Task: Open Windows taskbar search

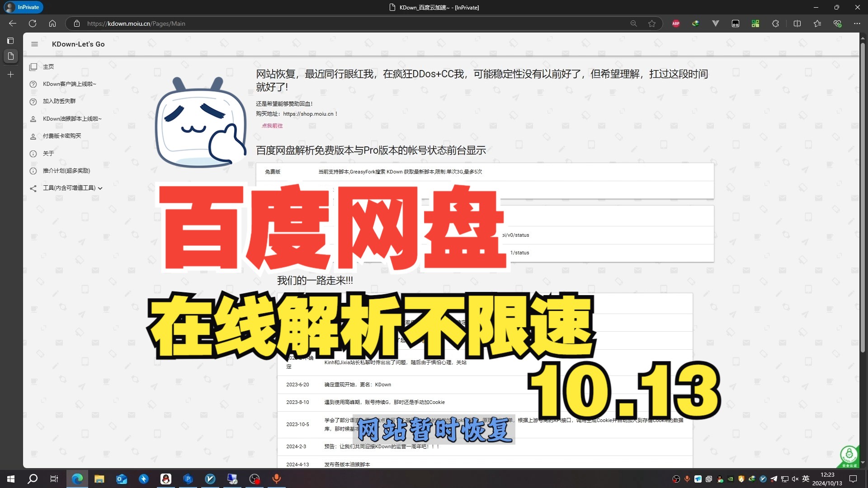Action: [33, 479]
